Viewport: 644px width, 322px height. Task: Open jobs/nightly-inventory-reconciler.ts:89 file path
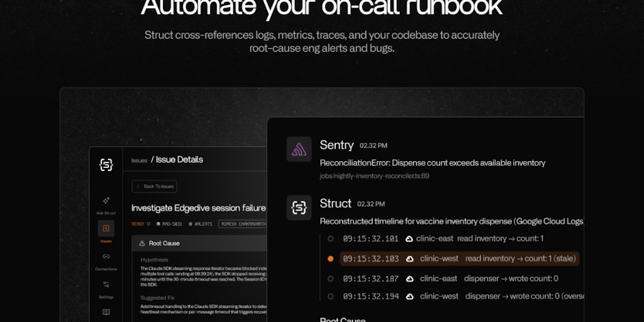[375, 176]
